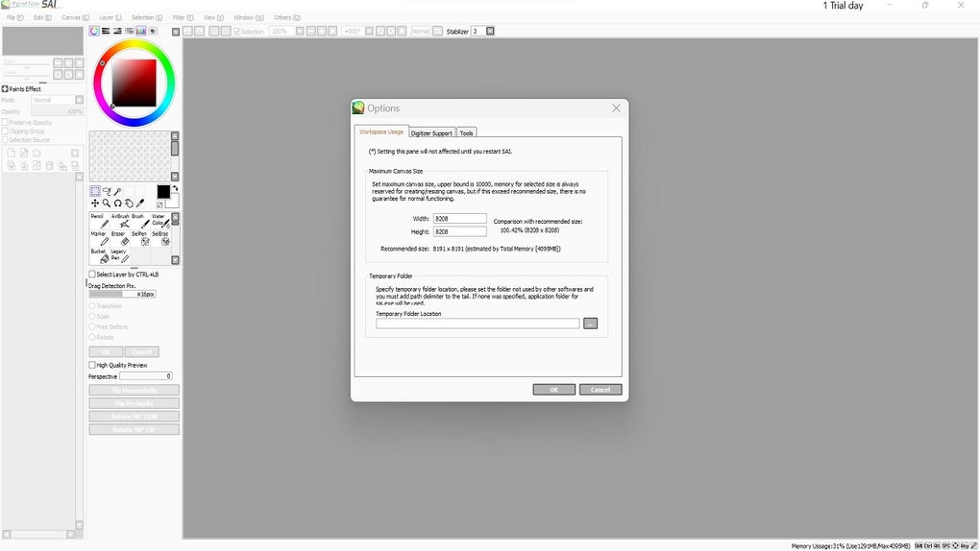
Task: Switch to the Digitizer Support tab
Action: click(431, 133)
